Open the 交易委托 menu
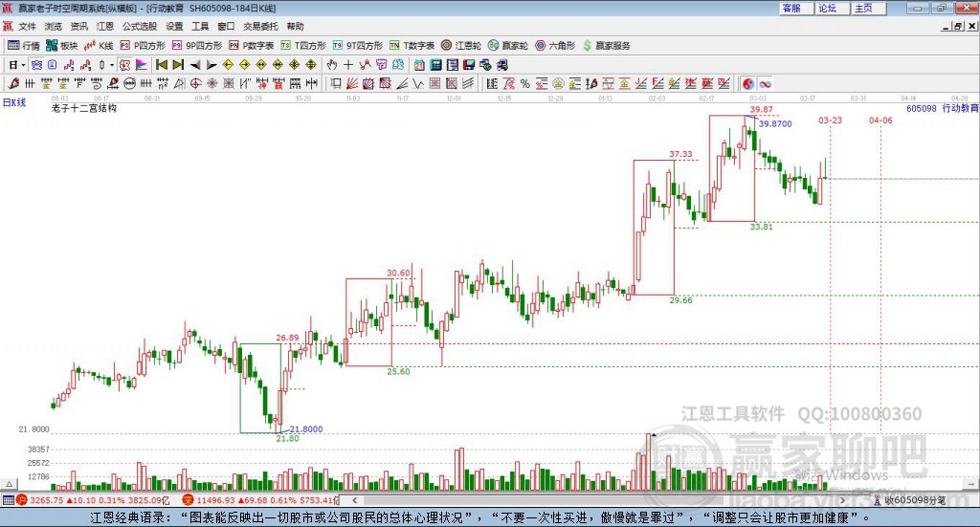Screen dimensions: 980x527 [260, 26]
